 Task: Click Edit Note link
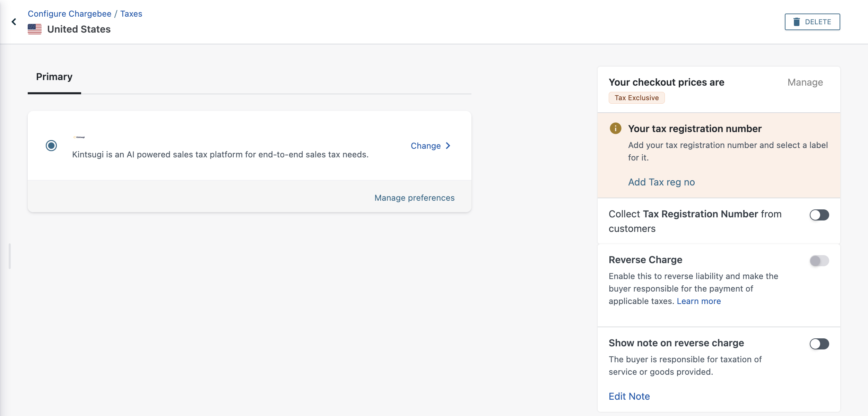pos(629,396)
